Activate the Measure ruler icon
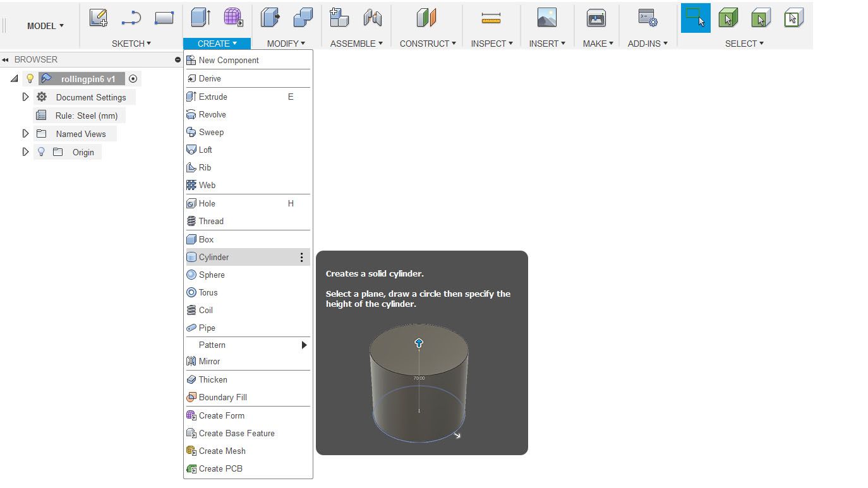 click(x=491, y=18)
